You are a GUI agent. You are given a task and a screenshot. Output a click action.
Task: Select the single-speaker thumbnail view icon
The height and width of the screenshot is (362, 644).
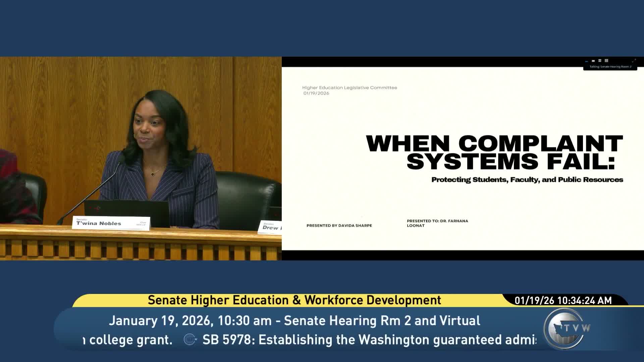pos(593,61)
